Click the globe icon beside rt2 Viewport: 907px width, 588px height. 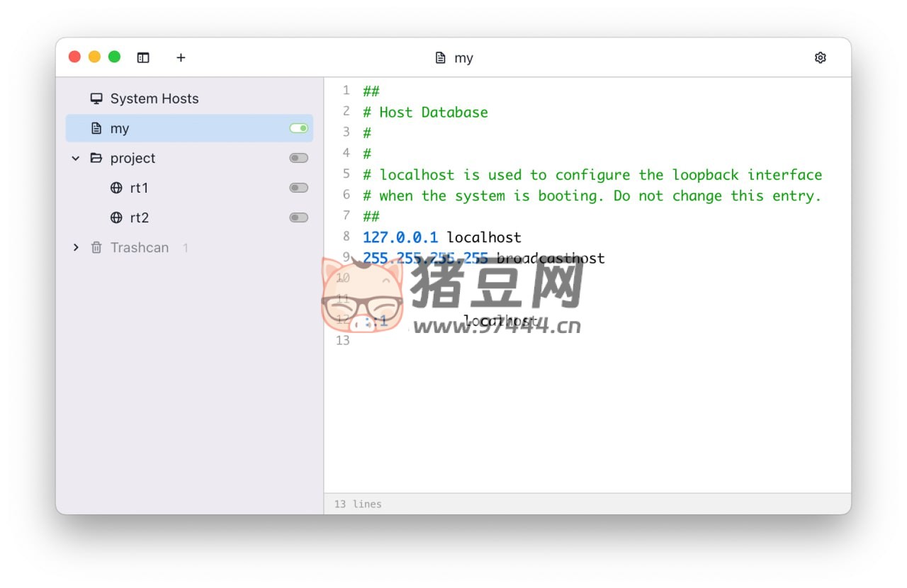(116, 217)
